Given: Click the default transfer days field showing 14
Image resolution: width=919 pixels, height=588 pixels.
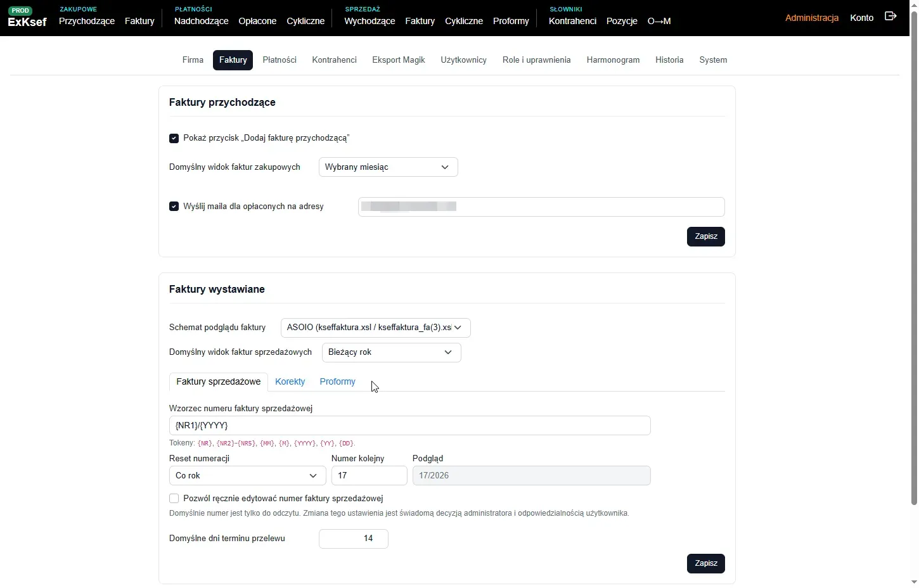Looking at the screenshot, I should 354,539.
